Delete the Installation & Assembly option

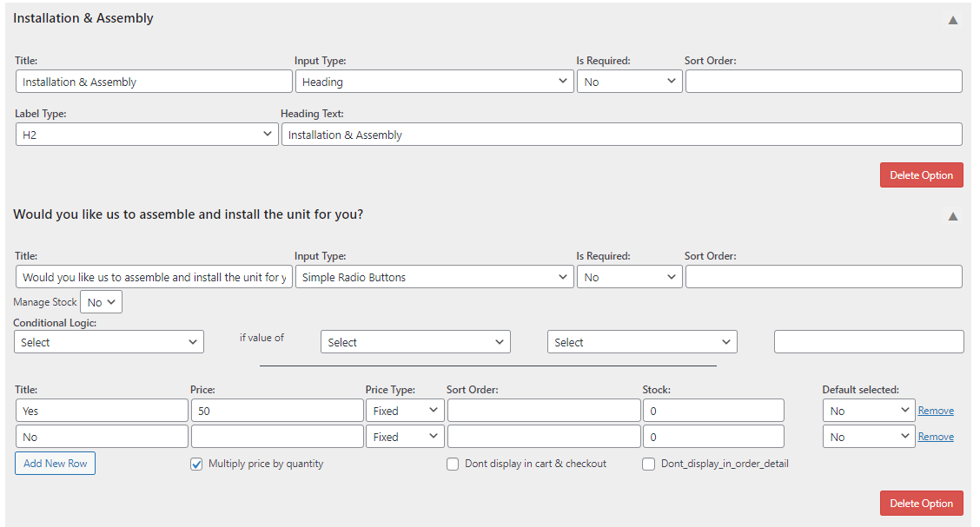click(921, 175)
